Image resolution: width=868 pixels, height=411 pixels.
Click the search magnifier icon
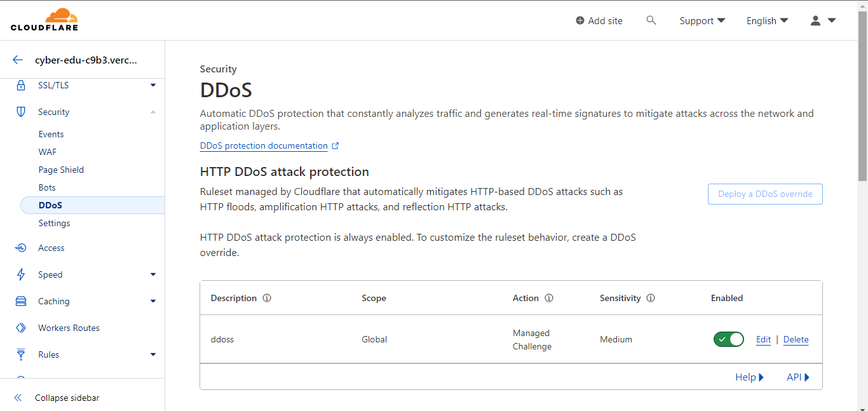click(651, 20)
